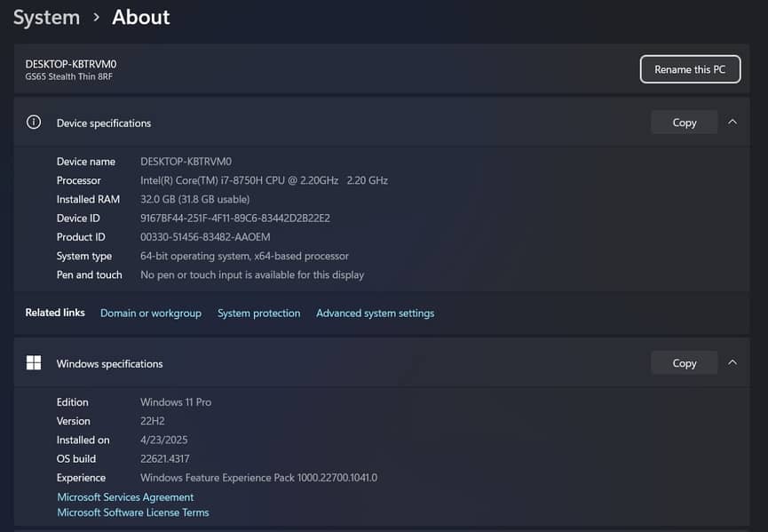Screen dimensions: 768x532
Task: Click the Processor label
Action: (79, 180)
